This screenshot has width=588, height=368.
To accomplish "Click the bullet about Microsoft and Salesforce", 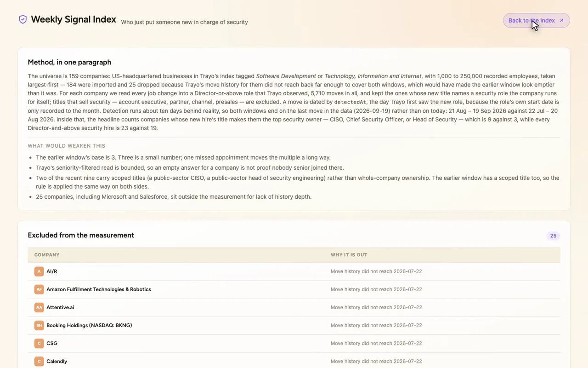I will tap(174, 196).
